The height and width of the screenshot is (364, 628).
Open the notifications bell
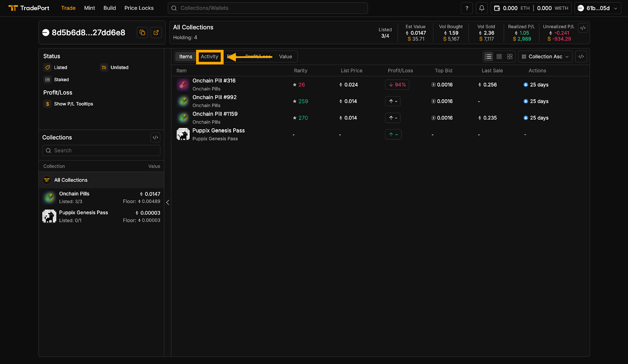482,8
